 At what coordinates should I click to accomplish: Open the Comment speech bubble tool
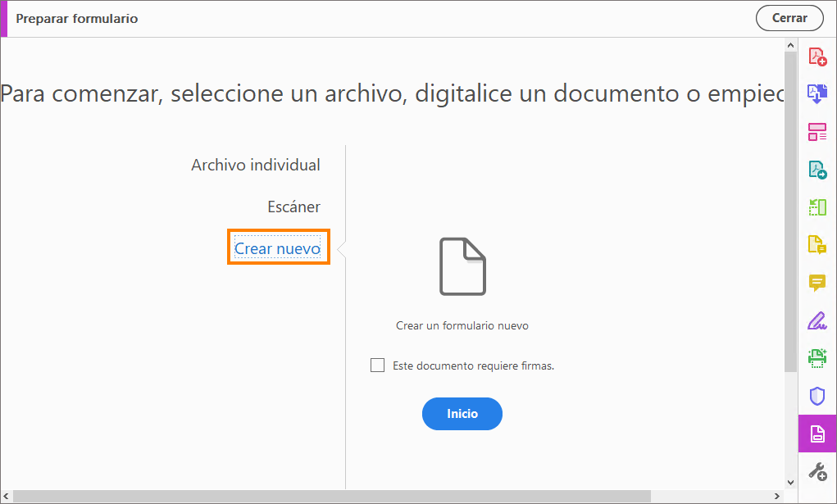point(817,283)
